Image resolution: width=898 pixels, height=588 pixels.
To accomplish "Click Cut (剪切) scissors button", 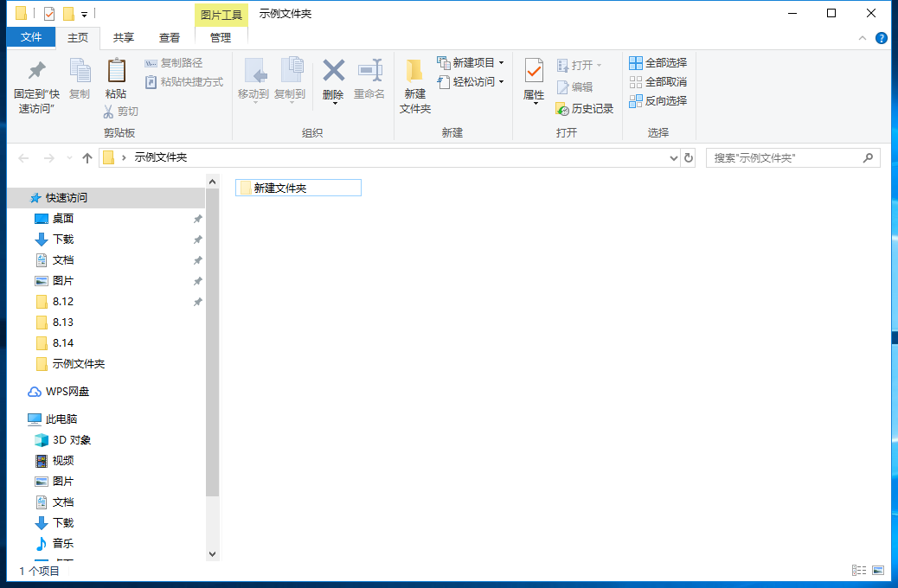I will click(120, 112).
